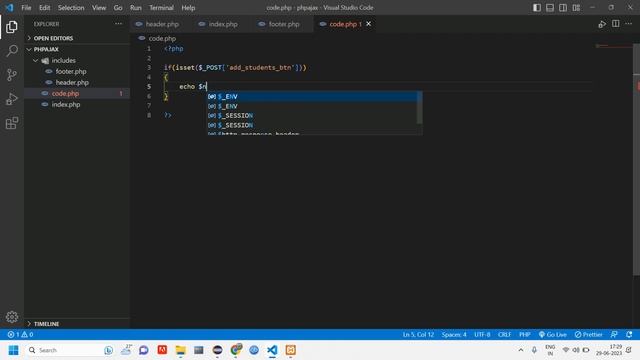
Task: Show hidden system tray icons
Action: click(521, 350)
